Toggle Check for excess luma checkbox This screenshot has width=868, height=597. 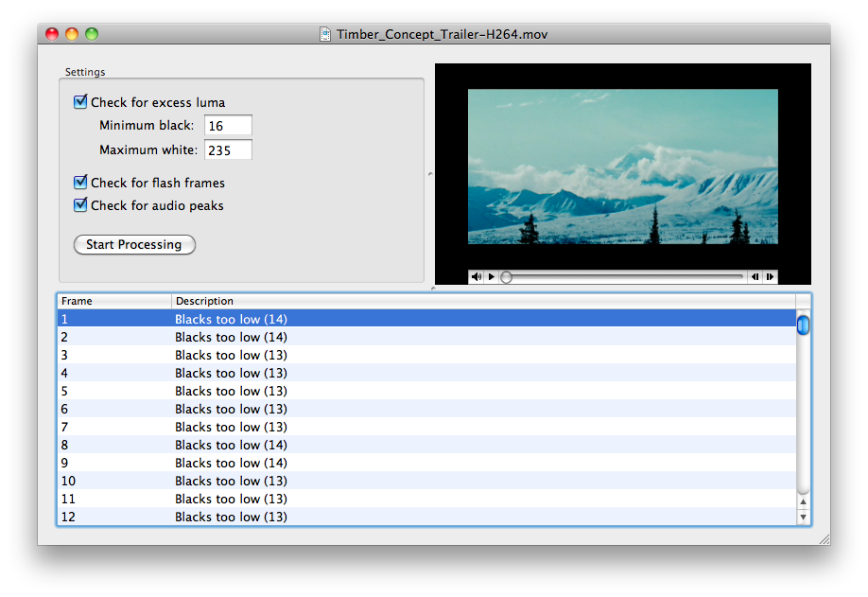tap(80, 102)
